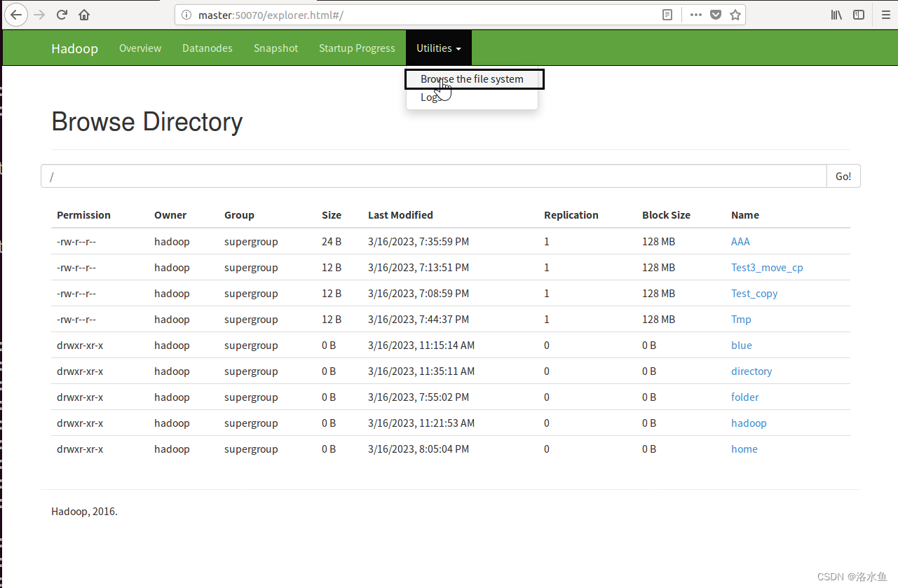The height and width of the screenshot is (588, 898).
Task: Open the AAA file link
Action: (740, 242)
